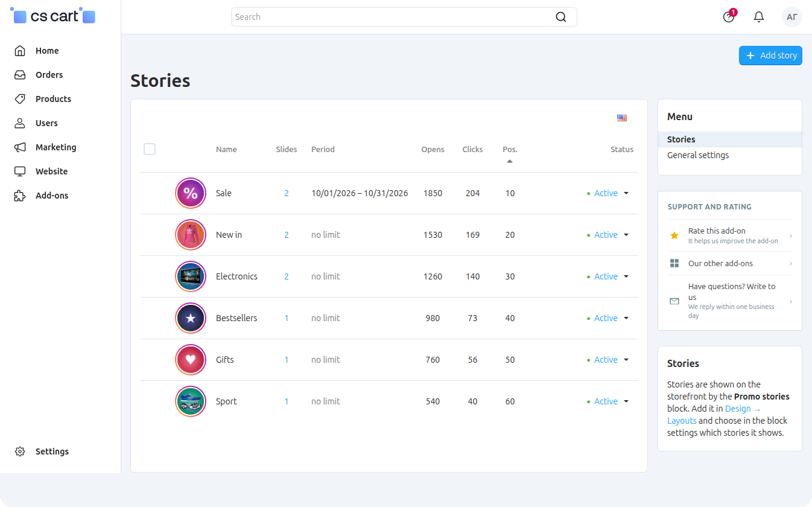This screenshot has width=812, height=507.
Task: Click the Users person icon
Action: [x=20, y=123]
